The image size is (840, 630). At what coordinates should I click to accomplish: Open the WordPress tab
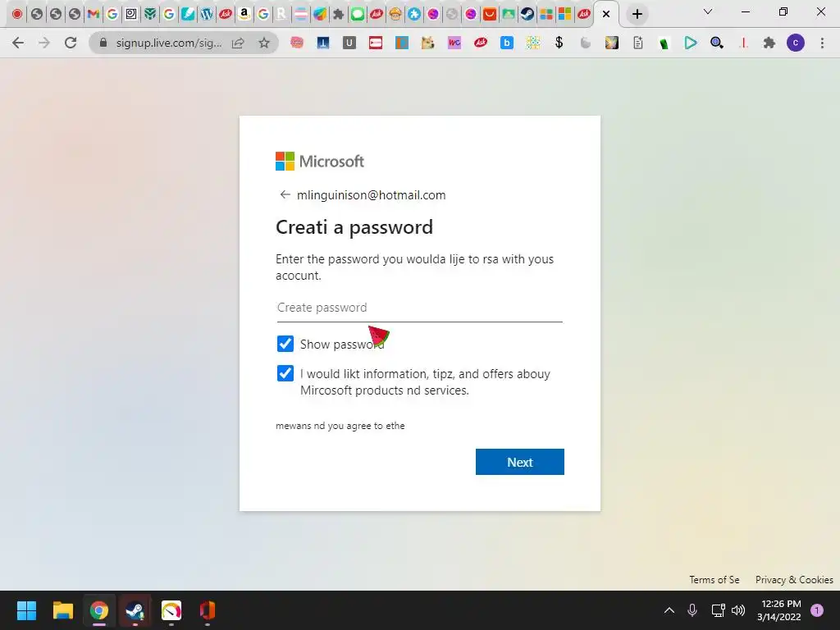pos(207,14)
